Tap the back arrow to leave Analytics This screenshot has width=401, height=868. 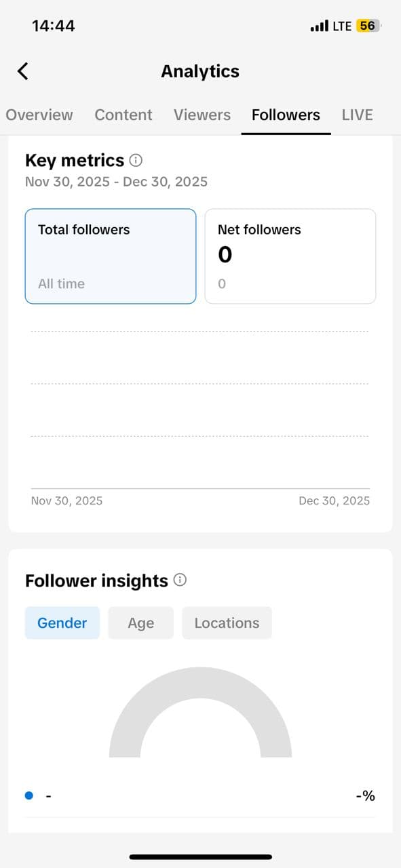pyautogui.click(x=22, y=71)
